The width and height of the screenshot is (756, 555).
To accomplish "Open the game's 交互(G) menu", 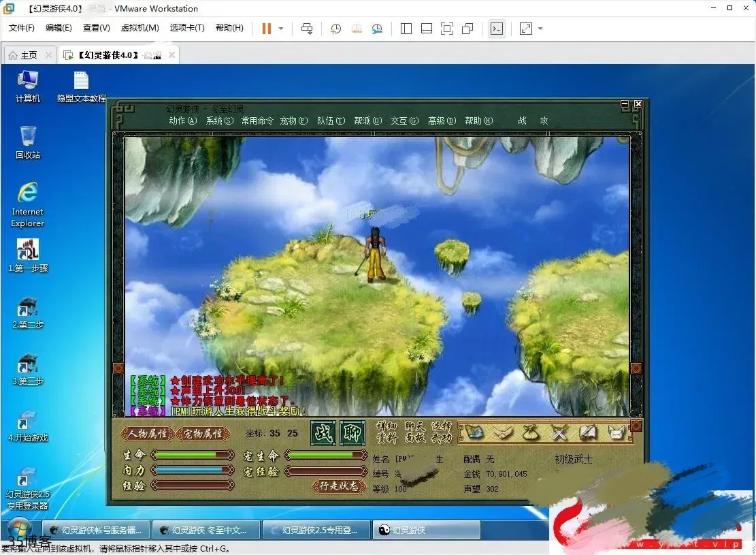I will click(404, 121).
